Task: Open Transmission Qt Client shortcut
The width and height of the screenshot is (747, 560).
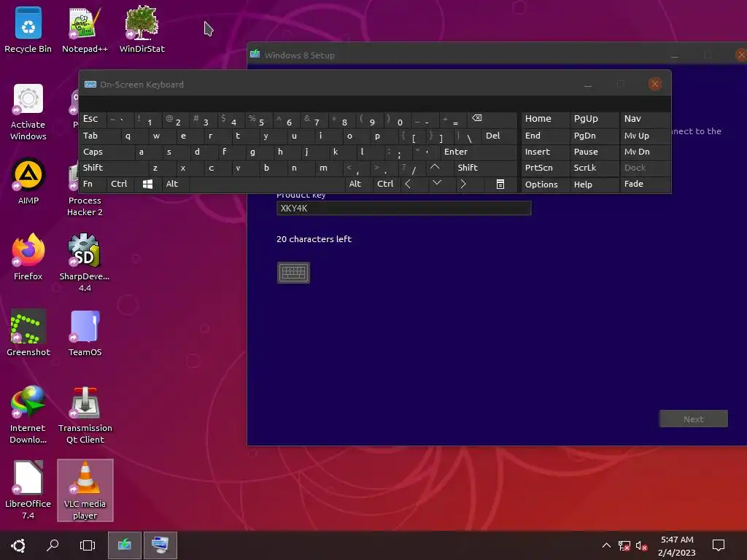Action: pos(85,414)
